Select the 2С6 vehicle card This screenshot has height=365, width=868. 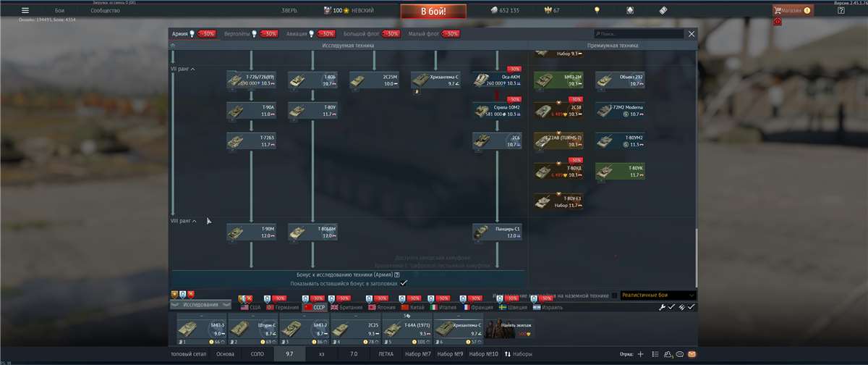click(497, 140)
